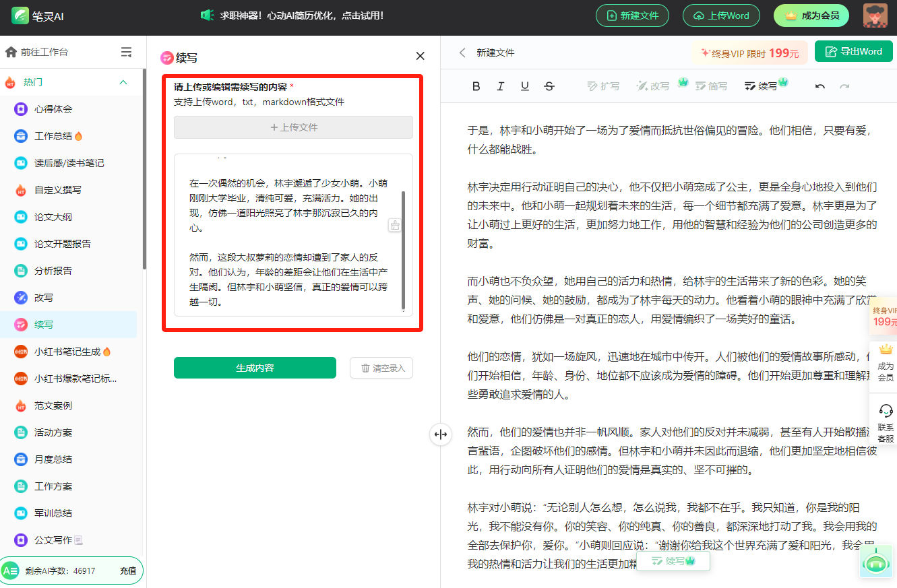The height and width of the screenshot is (588, 897).
Task: Export the document with 导出Word
Action: pos(853,51)
